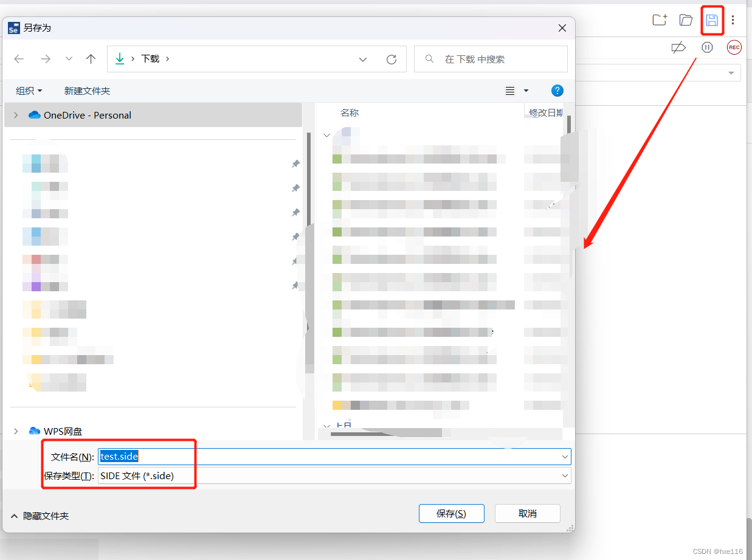Open project folder icon in Selenium IDE
752x560 pixels.
(x=686, y=20)
